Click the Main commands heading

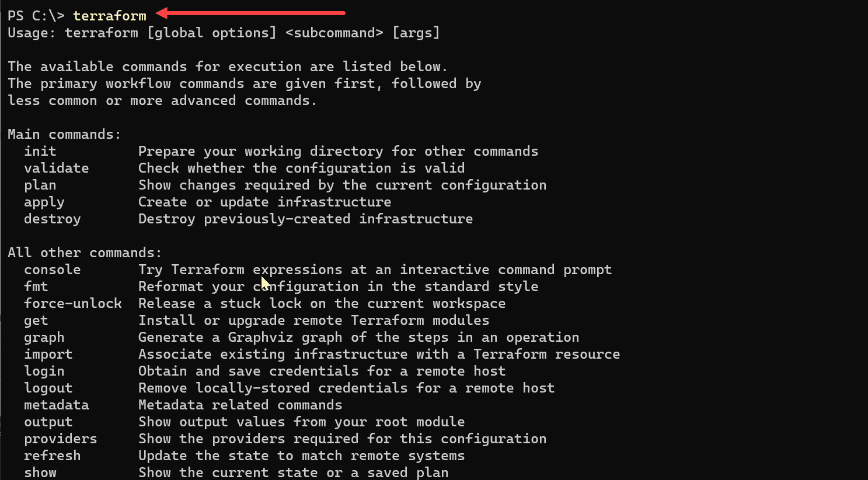pos(64,134)
